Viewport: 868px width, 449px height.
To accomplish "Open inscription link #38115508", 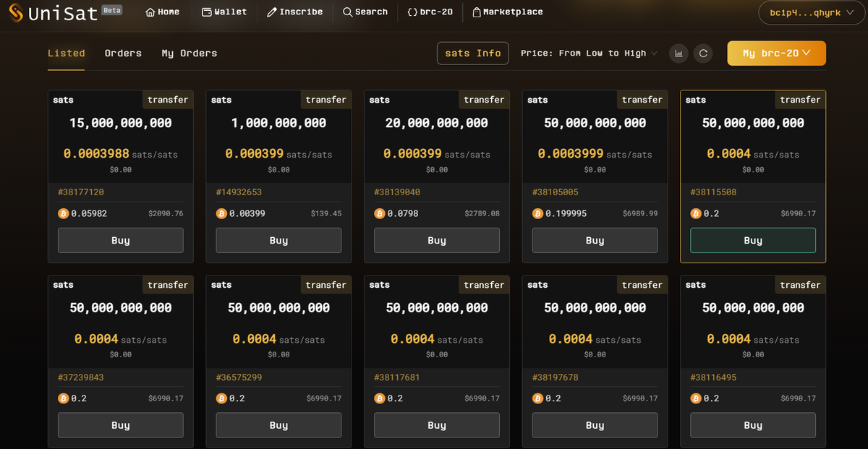I will click(x=714, y=192).
